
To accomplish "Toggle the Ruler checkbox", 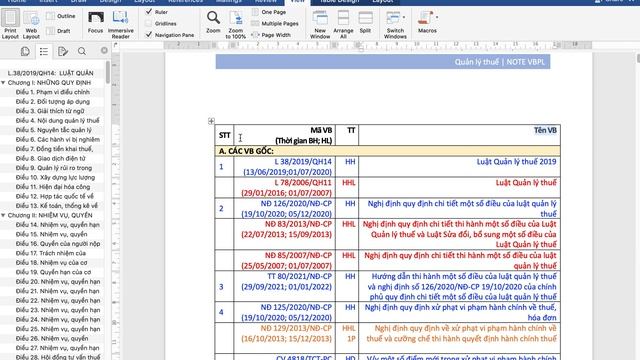I will (x=149, y=12).
